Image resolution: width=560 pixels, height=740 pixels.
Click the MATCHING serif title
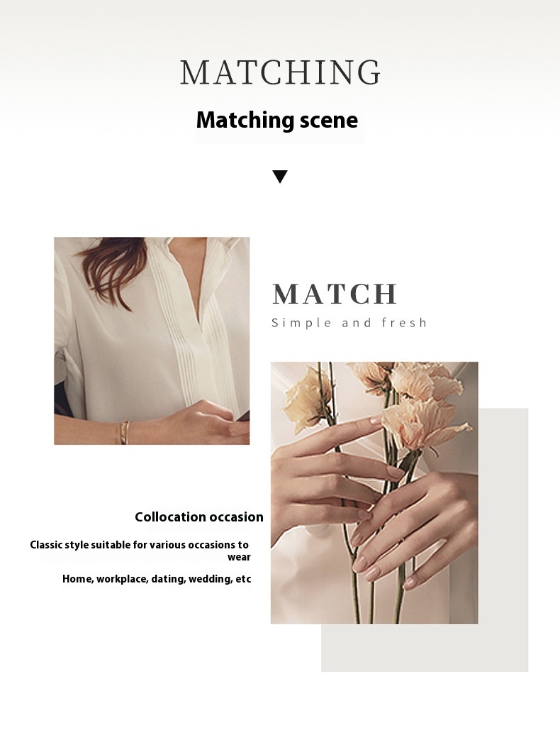pos(280,72)
